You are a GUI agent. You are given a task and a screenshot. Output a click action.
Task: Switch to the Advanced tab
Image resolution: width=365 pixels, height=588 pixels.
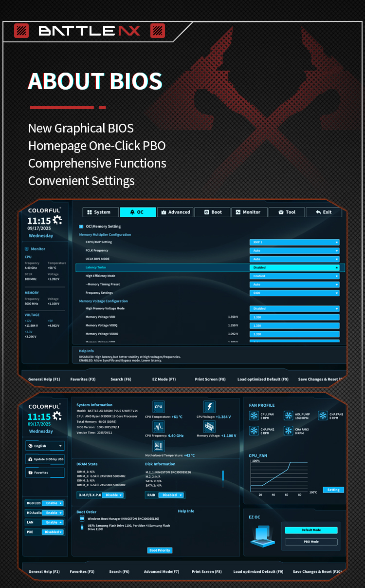click(x=175, y=212)
